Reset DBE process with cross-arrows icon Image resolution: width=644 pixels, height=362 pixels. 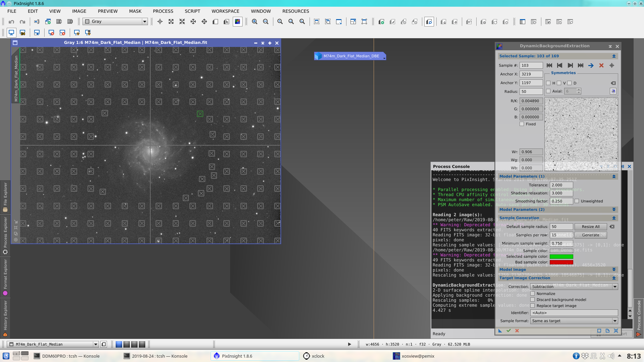[x=616, y=331]
